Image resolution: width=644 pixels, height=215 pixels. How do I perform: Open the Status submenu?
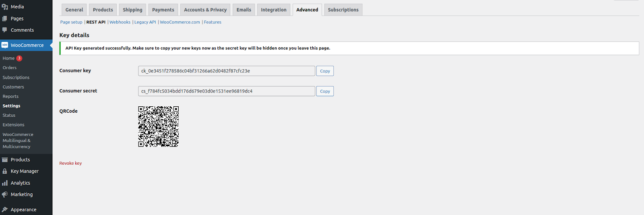(9, 115)
